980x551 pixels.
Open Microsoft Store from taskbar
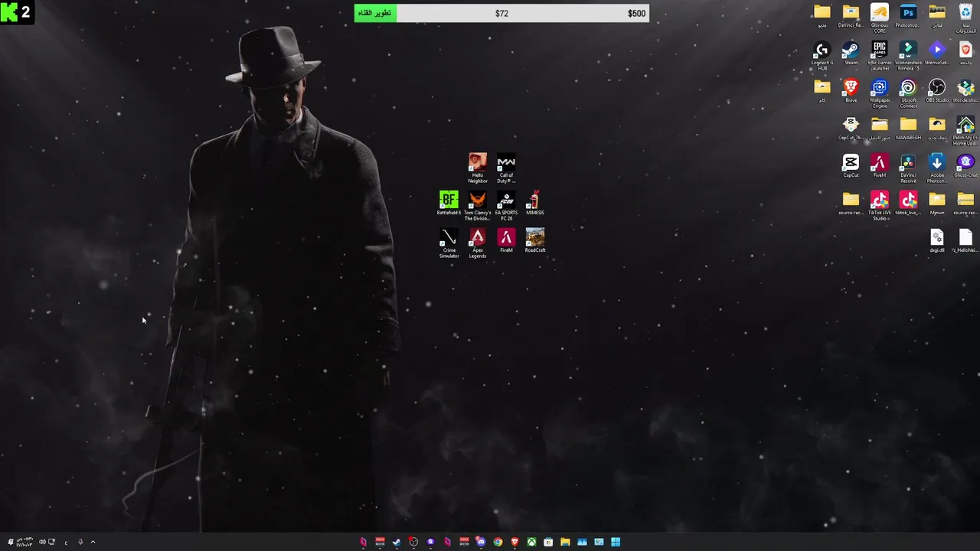[x=548, y=542]
